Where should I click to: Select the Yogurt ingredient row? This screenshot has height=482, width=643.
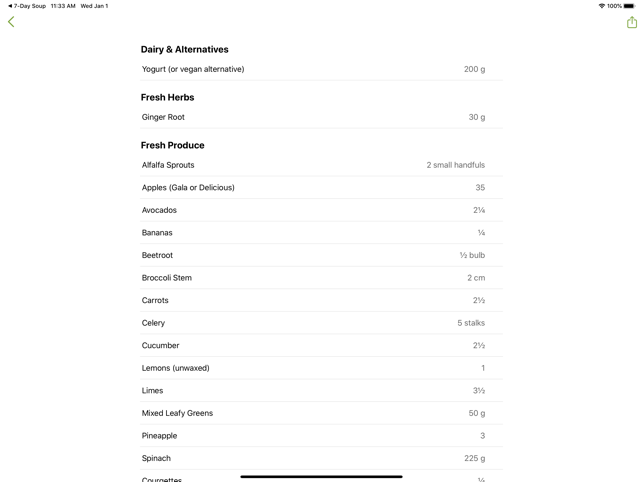click(x=313, y=69)
